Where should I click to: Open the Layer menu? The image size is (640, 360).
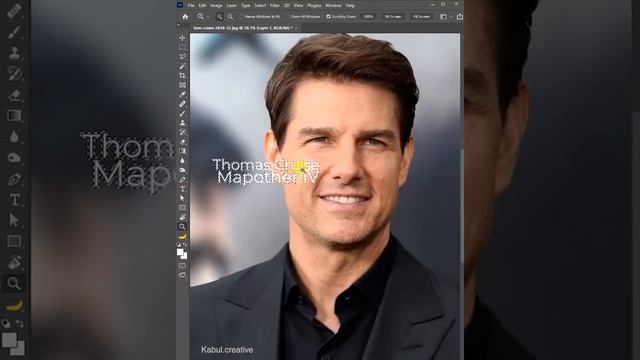(231, 5)
